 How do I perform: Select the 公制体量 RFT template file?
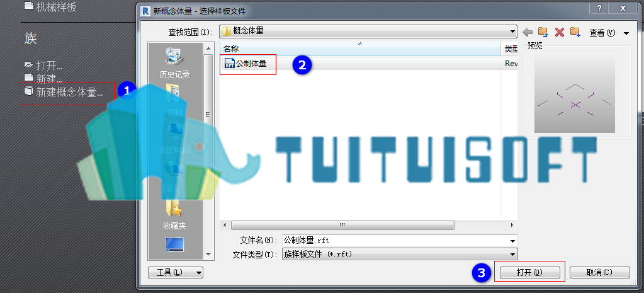tap(246, 63)
